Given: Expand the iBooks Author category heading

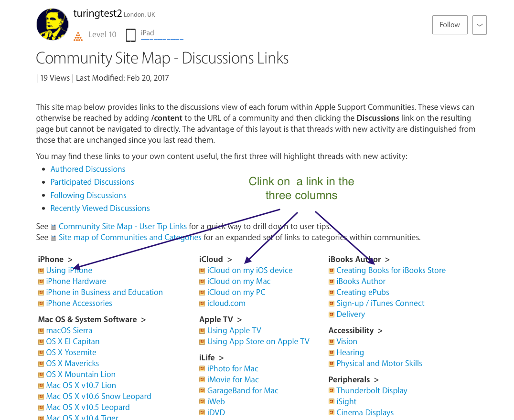Looking at the screenshot, I should 359,259.
